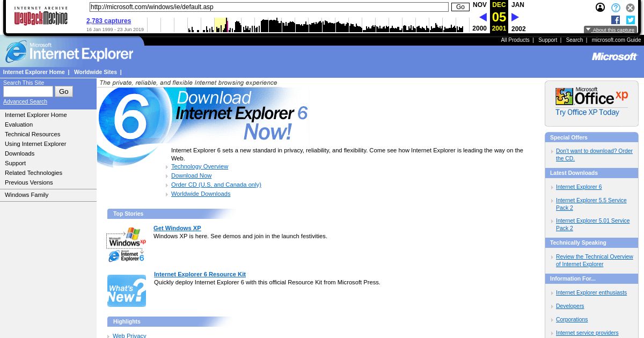
Task: Select Evaluation in the sidebar
Action: 19,124
